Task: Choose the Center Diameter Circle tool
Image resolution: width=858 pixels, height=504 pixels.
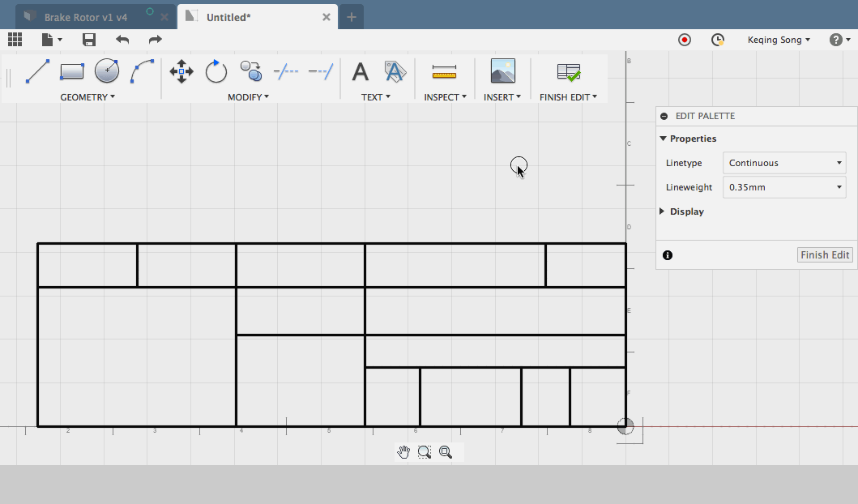Action: (107, 72)
